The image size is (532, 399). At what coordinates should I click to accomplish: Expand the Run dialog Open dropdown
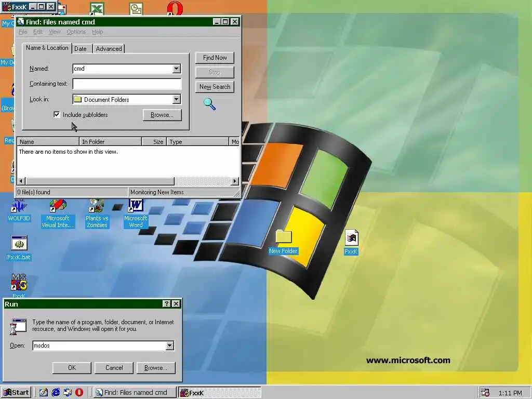tap(170, 345)
